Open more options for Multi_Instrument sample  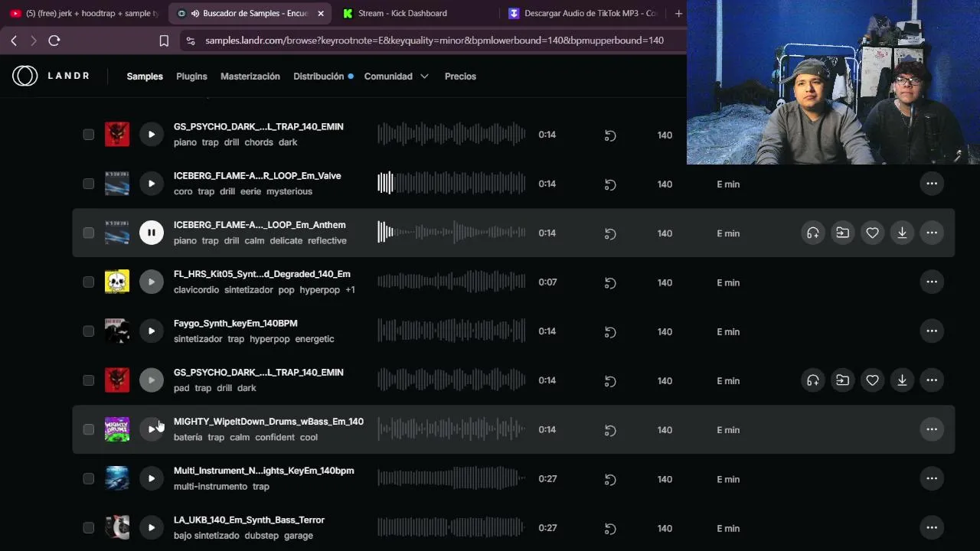coord(932,479)
